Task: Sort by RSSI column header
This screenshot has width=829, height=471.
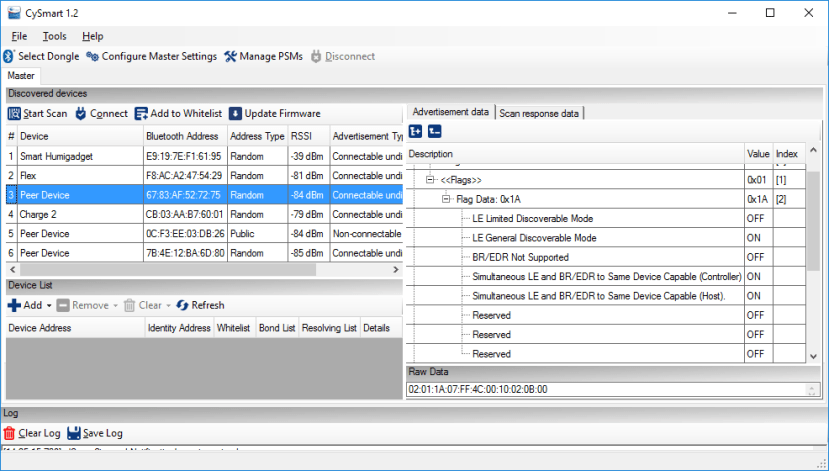Action: click(309, 136)
